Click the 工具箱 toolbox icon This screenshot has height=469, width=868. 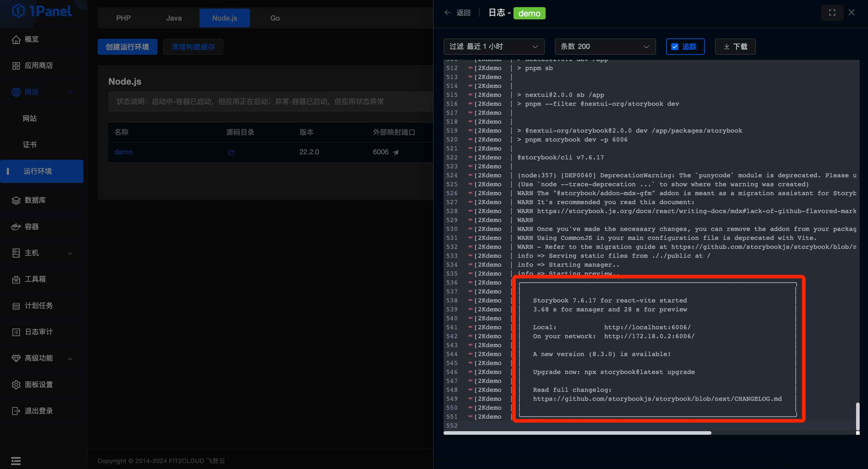tap(16, 279)
